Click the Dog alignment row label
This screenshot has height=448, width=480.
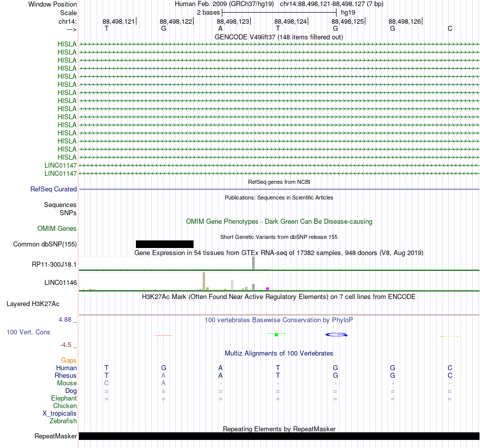coord(71,391)
